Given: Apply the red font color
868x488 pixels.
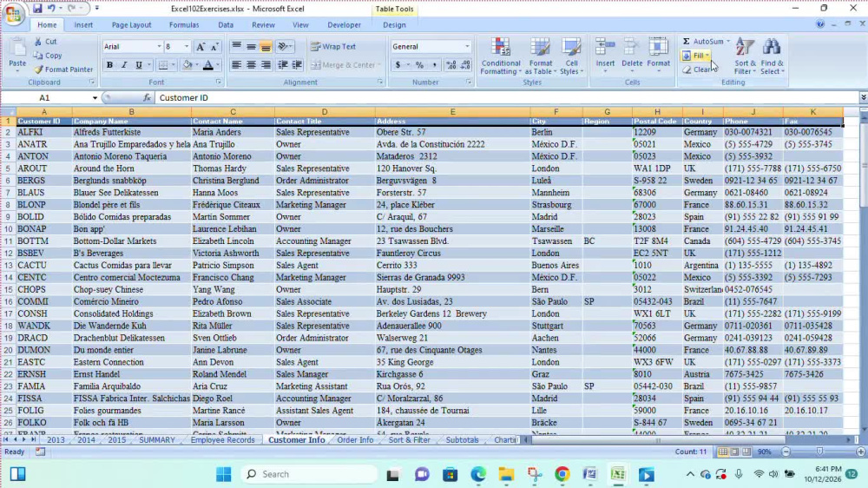Looking at the screenshot, I should 208,65.
